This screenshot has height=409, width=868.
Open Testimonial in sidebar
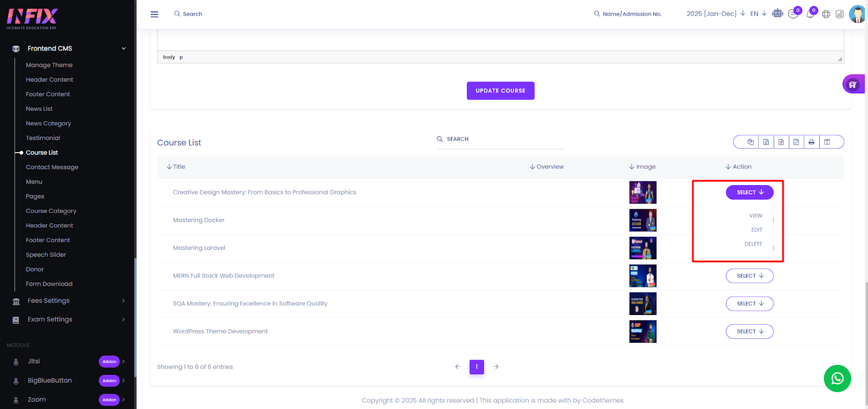(43, 139)
